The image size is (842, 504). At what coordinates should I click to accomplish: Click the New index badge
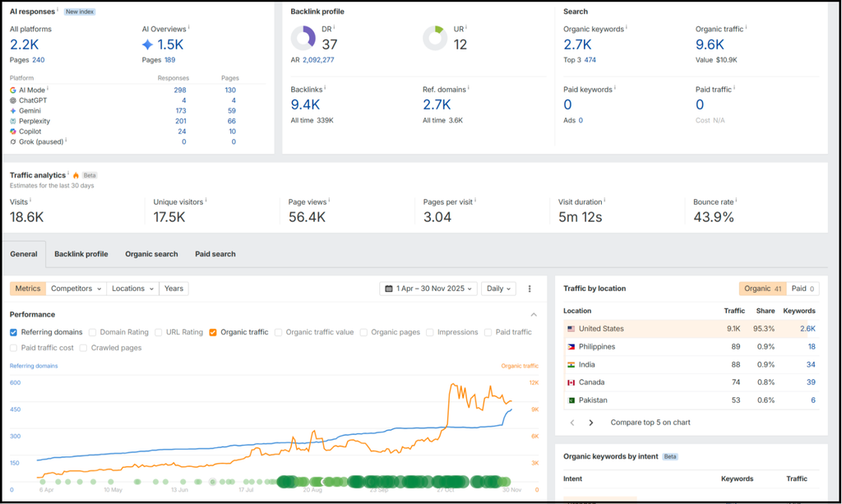pyautogui.click(x=80, y=12)
